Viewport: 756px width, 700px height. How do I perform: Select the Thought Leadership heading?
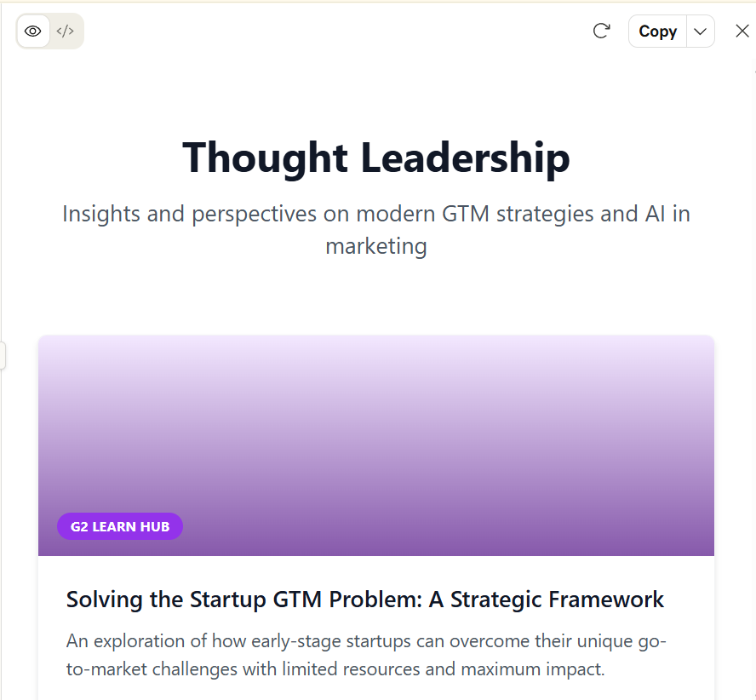click(x=376, y=158)
